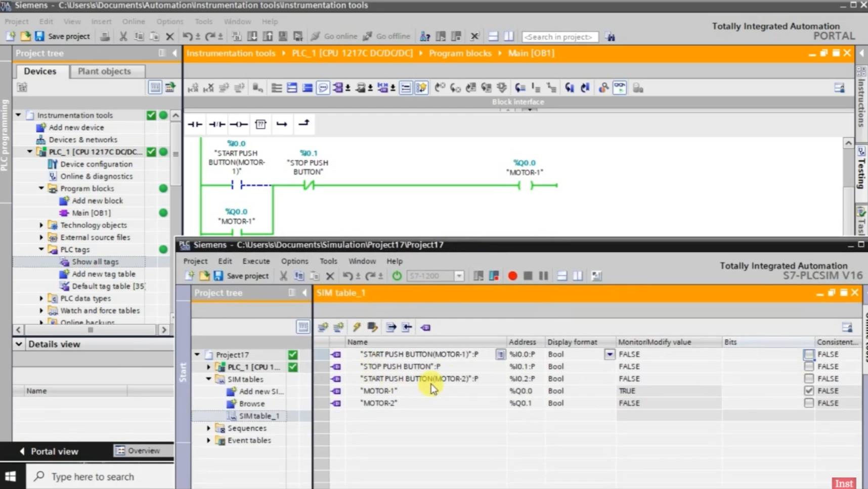This screenshot has height=489, width=868.
Task: Toggle the MOTOR-1 bits checkbox
Action: click(x=808, y=391)
